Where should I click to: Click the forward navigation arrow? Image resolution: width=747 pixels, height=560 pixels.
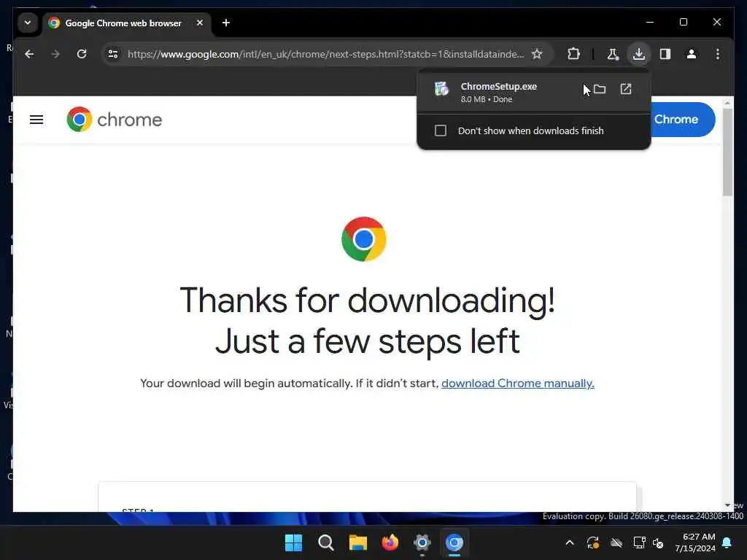point(55,54)
